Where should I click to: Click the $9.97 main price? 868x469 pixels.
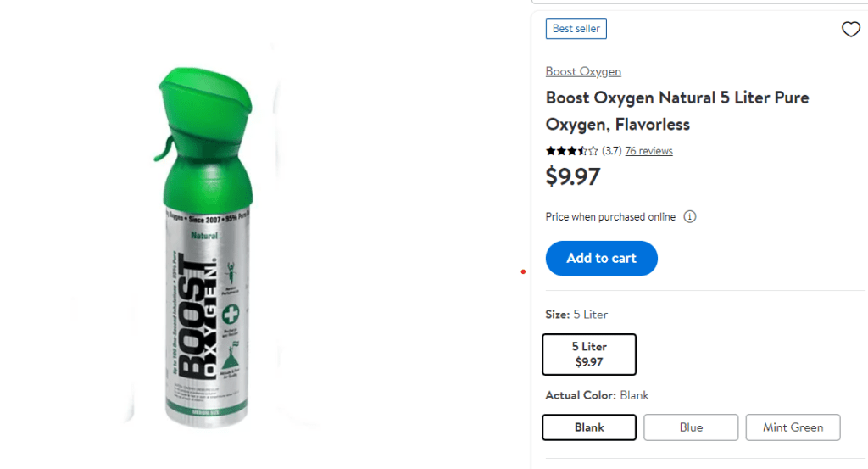coord(573,177)
